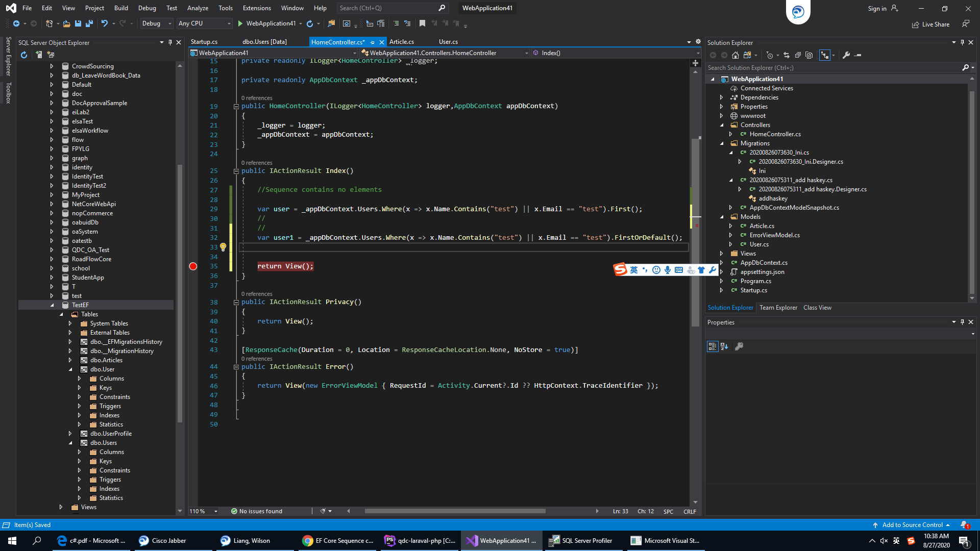Expand the dbo.UserProfile table node
The height and width of the screenshot is (551, 980).
(x=70, y=434)
